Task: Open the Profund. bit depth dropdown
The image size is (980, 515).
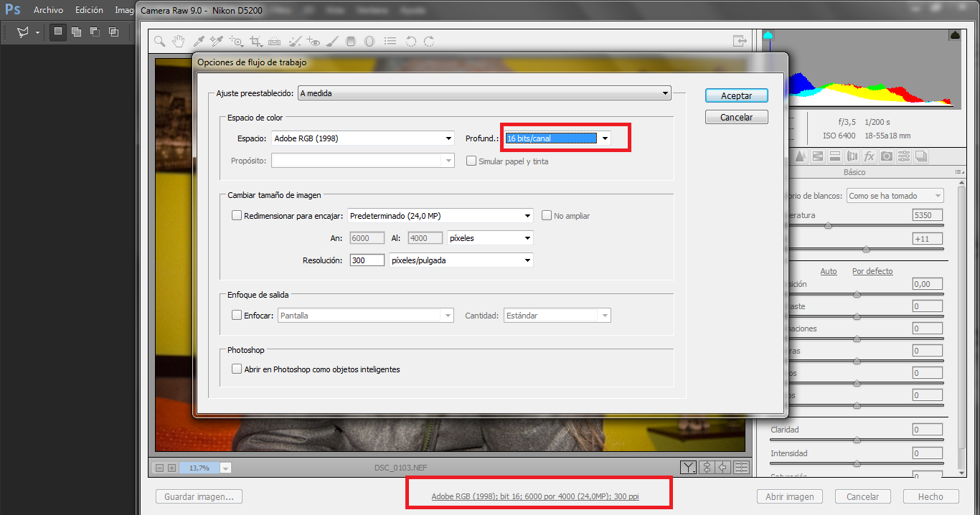Action: [557, 138]
